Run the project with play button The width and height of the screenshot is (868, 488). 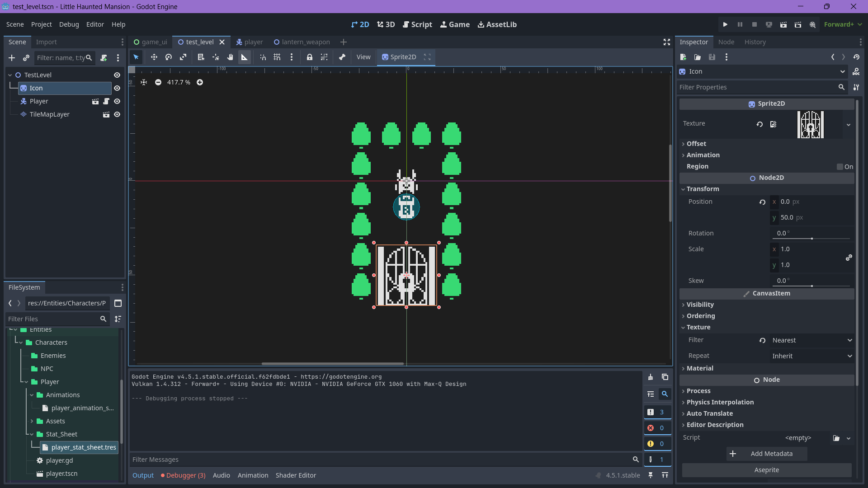pyautogui.click(x=725, y=24)
